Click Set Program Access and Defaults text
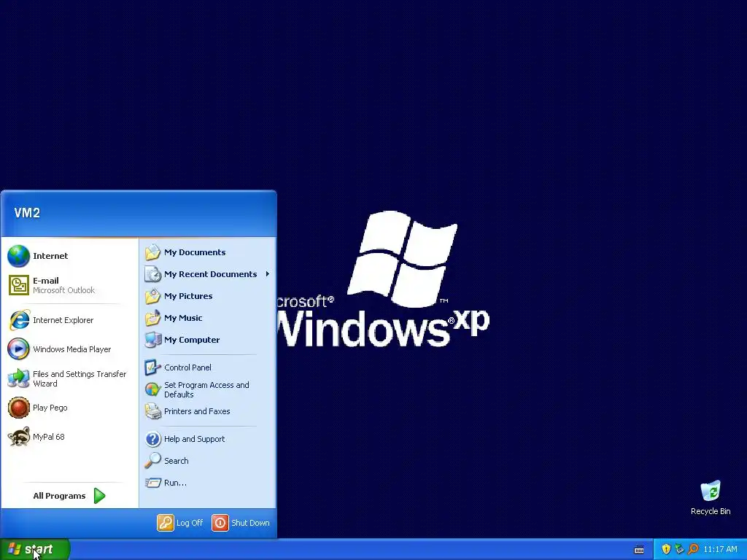 [x=206, y=389]
